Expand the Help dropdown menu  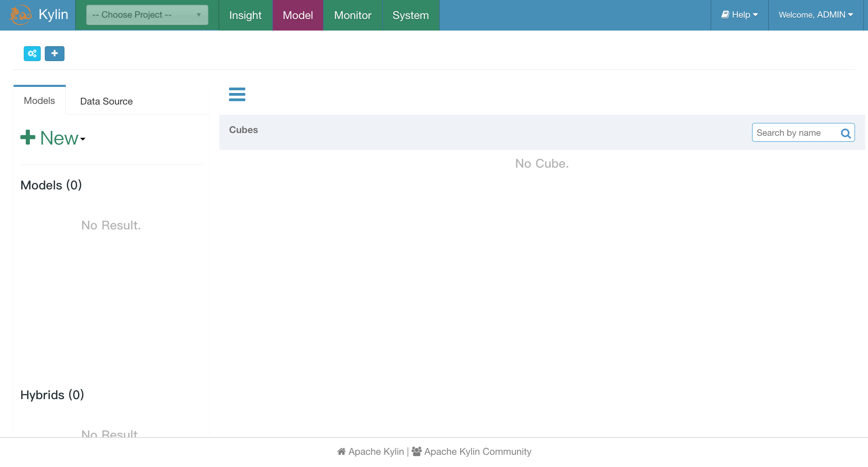739,15
